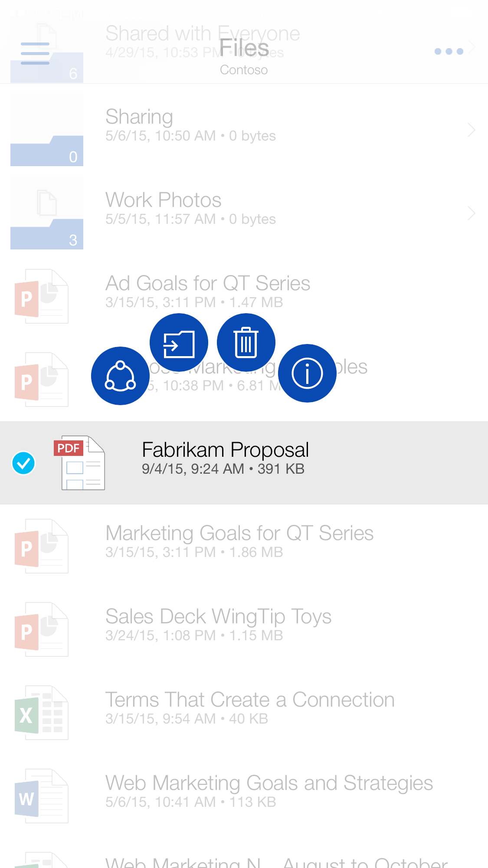Tap the delete trash can icon
Viewport: 488px width, 868px height.
(246, 343)
